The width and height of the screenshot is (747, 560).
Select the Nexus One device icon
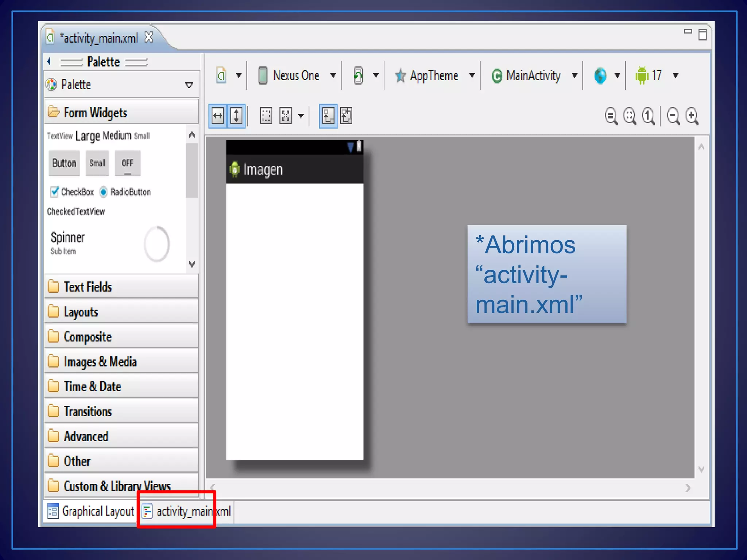click(263, 75)
